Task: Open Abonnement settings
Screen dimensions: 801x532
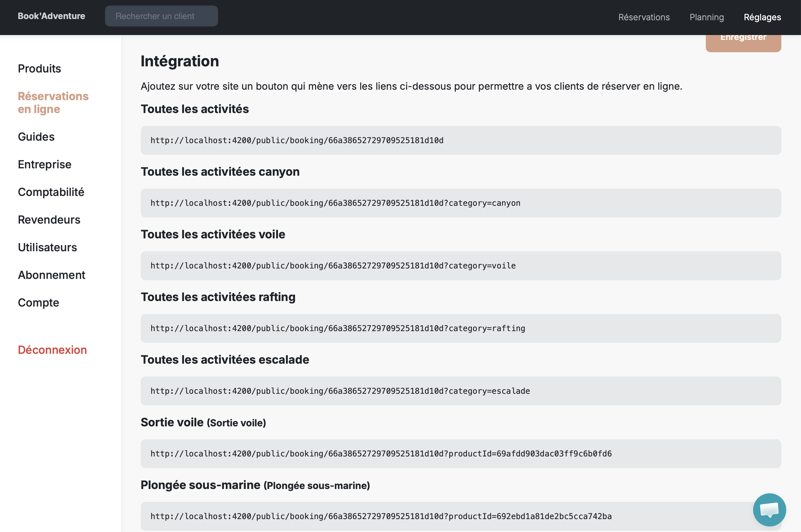Action: [51, 275]
